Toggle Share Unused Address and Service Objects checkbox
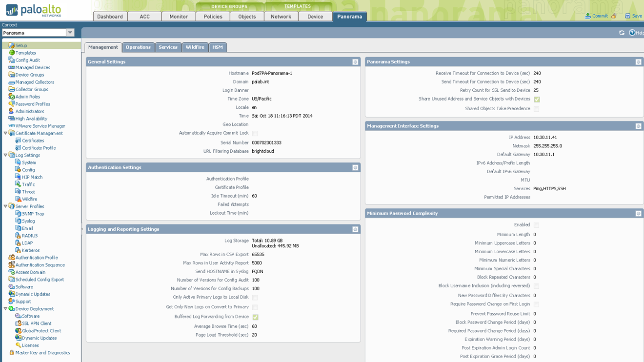 coord(537,100)
